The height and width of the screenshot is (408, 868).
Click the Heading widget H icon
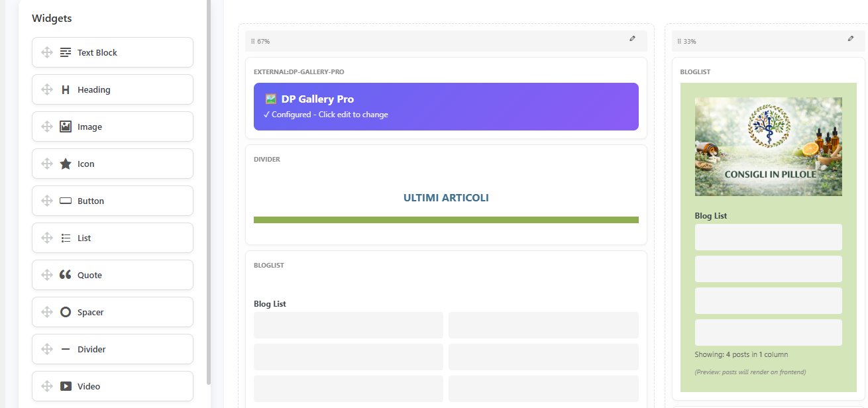(66, 89)
